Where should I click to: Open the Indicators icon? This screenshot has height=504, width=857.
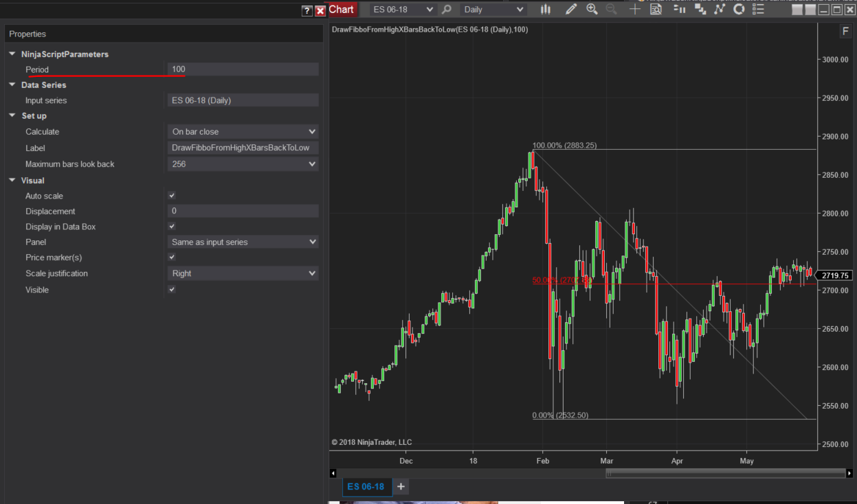(x=720, y=10)
